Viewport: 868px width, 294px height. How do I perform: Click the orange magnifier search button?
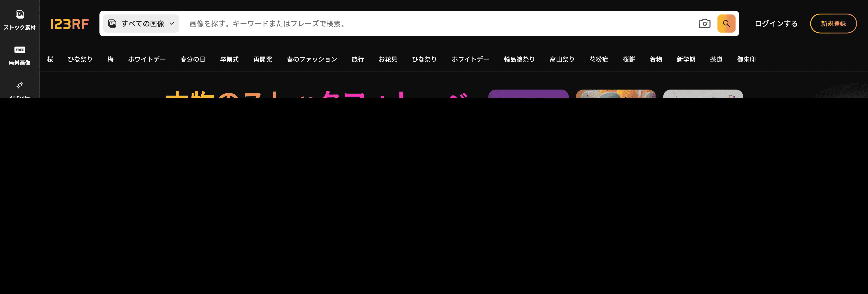726,24
